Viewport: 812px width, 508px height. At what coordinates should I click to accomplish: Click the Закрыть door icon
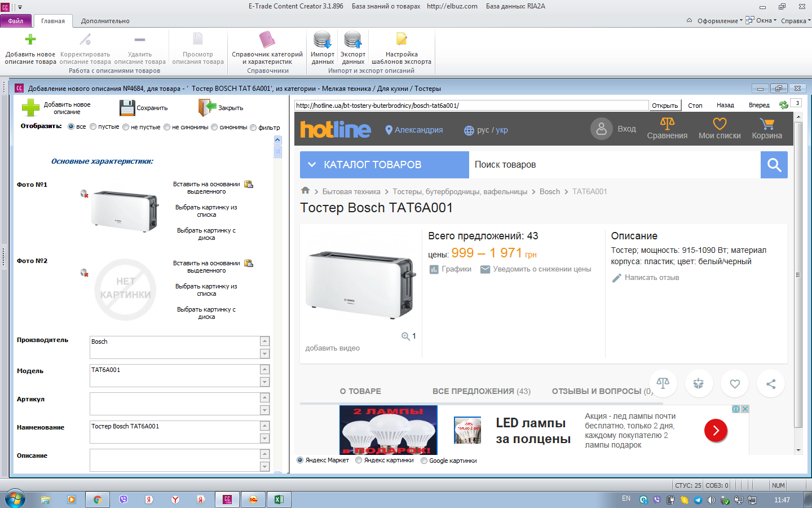[x=208, y=107]
